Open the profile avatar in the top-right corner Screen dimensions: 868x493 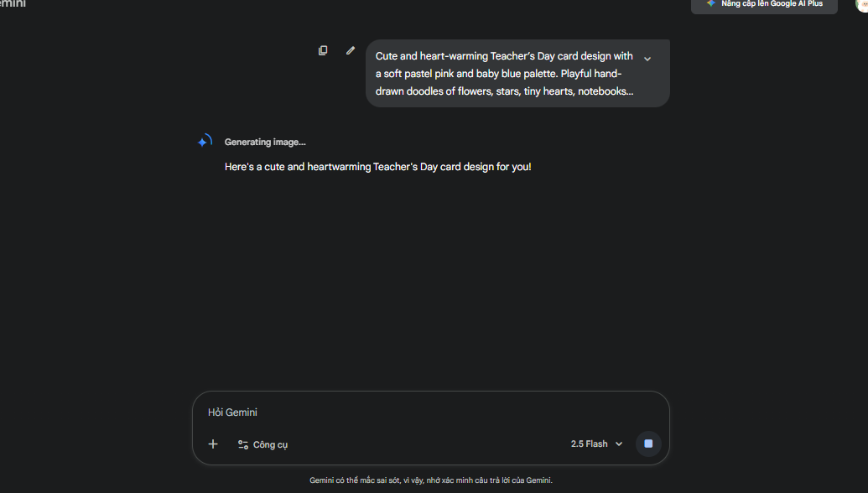[861, 4]
